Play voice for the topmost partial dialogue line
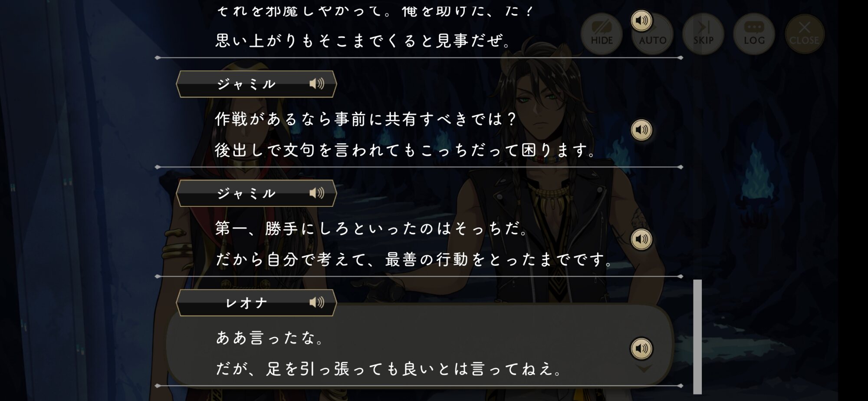Viewport: 868px width, 401px height. [x=641, y=20]
